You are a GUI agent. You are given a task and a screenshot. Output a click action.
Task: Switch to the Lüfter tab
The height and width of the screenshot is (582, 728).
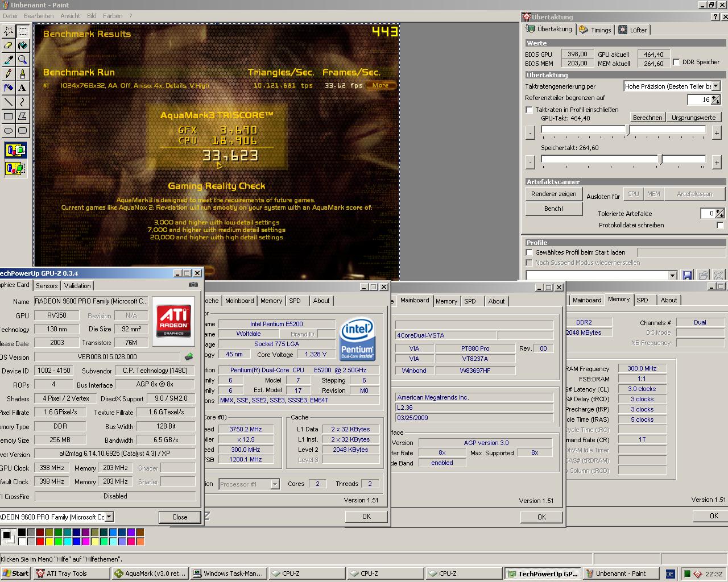pos(633,30)
